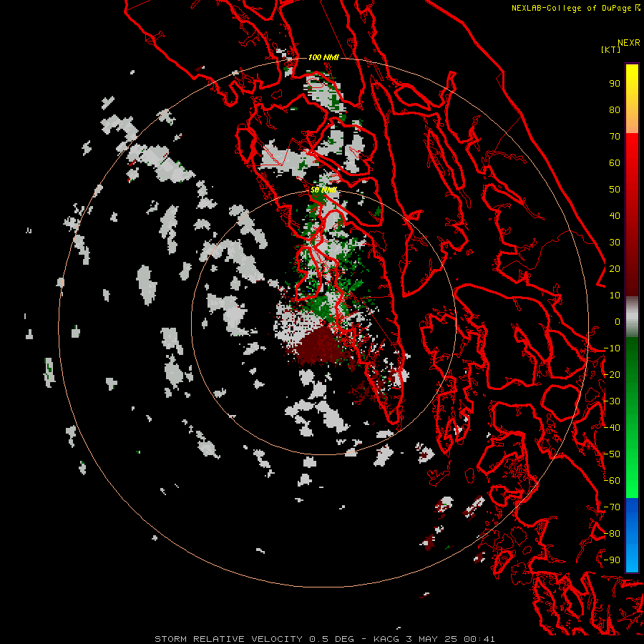This screenshot has height=644, width=644.
Task: Click the 90 value on the velocity scale
Action: (615, 84)
